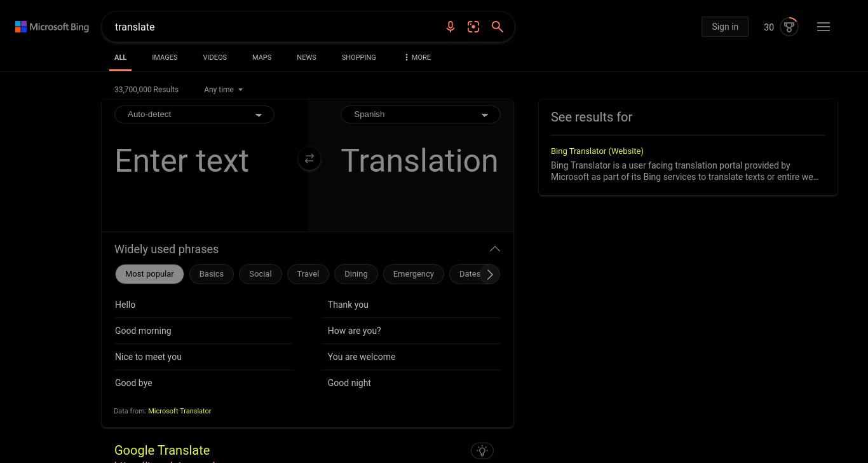Choose the phrase How are you?

(355, 331)
